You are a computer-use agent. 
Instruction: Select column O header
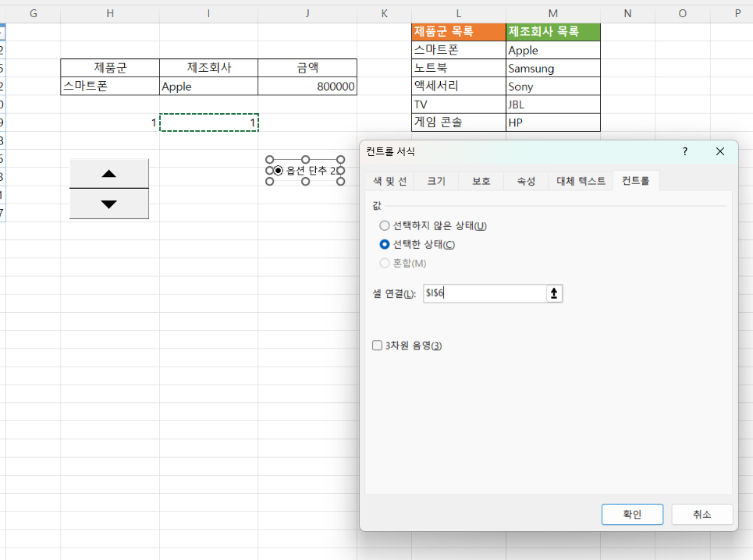pyautogui.click(x=683, y=13)
